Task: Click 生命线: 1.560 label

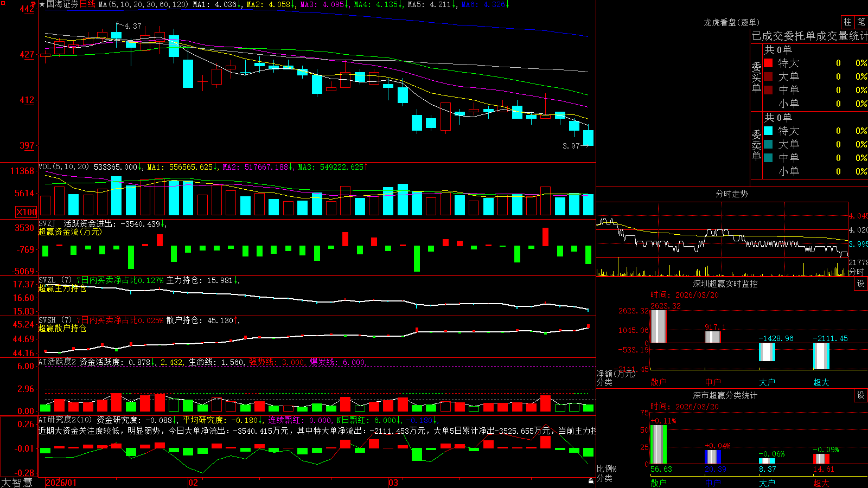Action: click(x=216, y=362)
